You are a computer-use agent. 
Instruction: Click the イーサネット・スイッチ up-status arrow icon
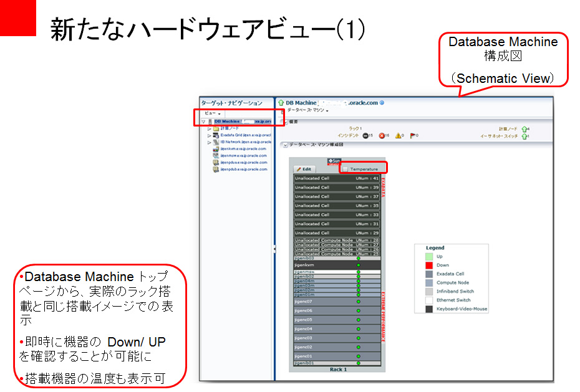point(524,136)
